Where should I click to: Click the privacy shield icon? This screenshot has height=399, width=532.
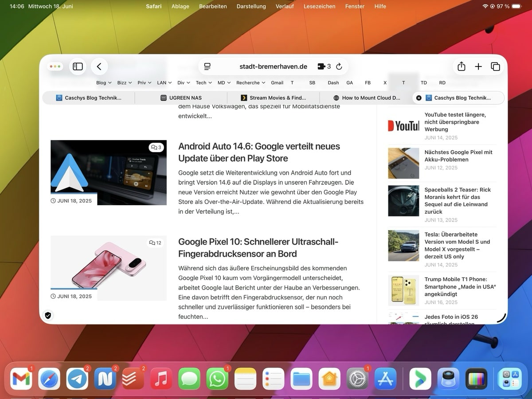pos(48,315)
